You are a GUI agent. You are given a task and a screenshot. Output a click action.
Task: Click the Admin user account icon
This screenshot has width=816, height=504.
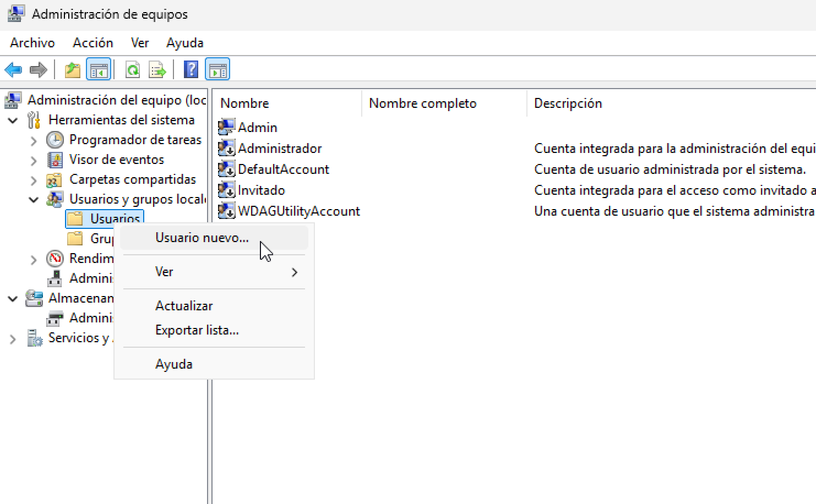point(226,127)
